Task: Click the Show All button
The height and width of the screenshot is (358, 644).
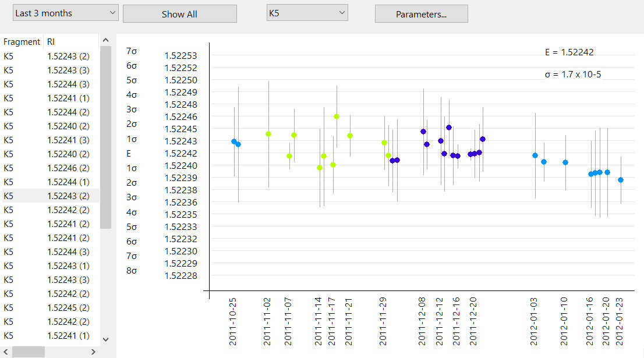Action: point(179,14)
